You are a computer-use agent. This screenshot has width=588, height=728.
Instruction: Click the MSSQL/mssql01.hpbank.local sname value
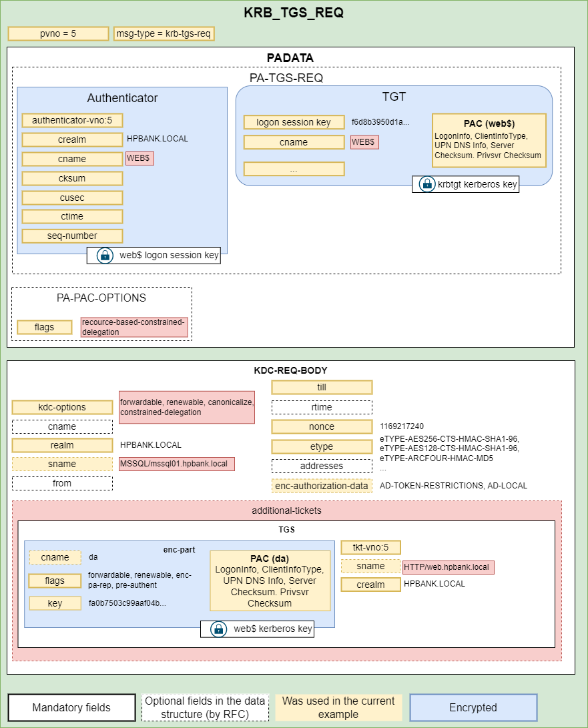177,464
